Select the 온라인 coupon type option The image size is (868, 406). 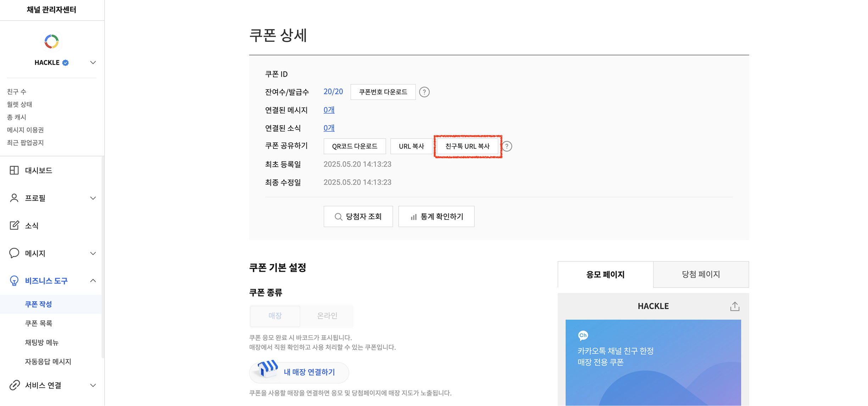(327, 316)
